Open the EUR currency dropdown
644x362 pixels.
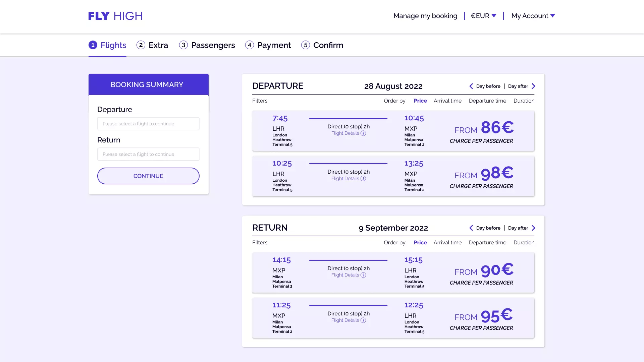[483, 16]
